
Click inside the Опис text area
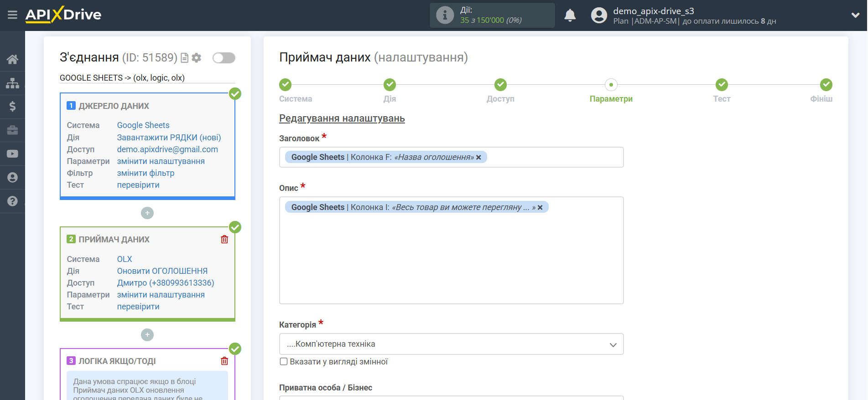pos(451,250)
